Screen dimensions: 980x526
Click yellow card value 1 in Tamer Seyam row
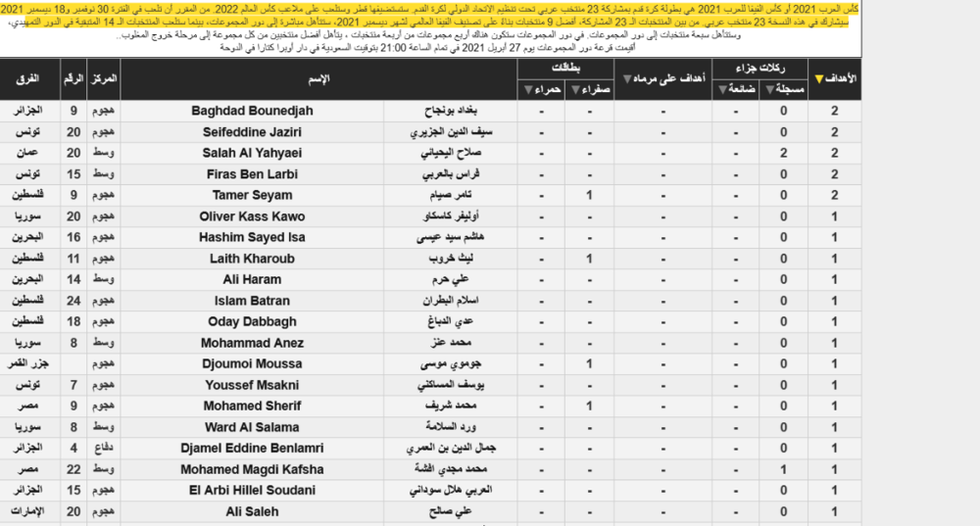[x=589, y=196]
